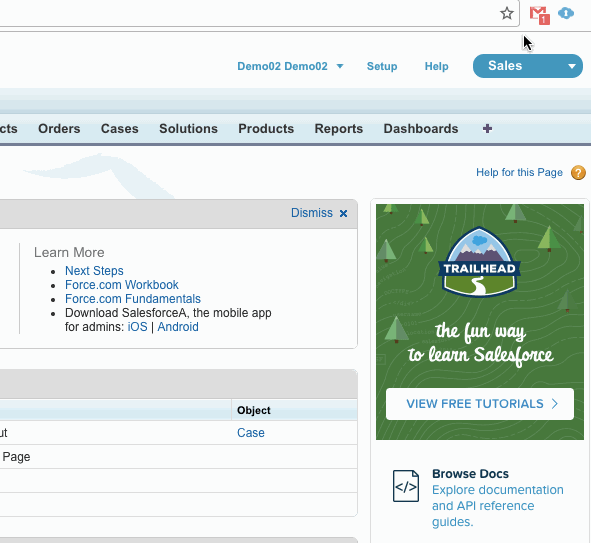Open the Case object link
This screenshot has height=543, width=591.
[251, 433]
